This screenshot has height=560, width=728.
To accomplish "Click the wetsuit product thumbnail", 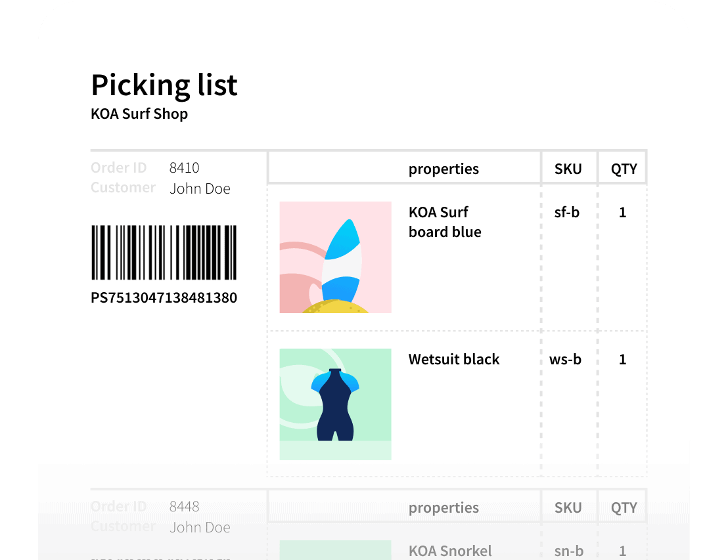I will (x=335, y=404).
